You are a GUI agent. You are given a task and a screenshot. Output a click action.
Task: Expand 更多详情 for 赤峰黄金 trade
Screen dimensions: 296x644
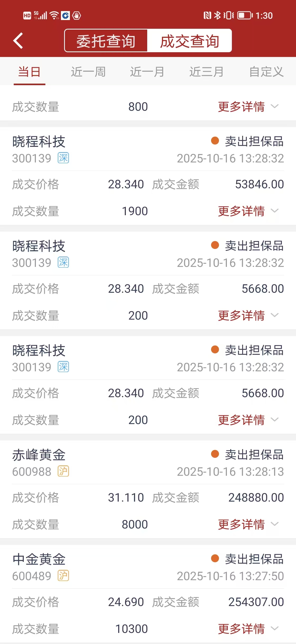click(248, 525)
